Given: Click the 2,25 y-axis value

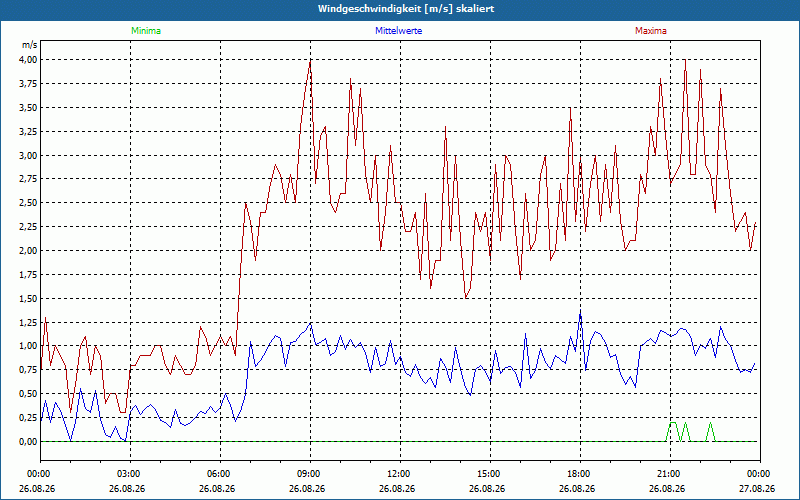Looking at the screenshot, I should pyautogui.click(x=28, y=227).
